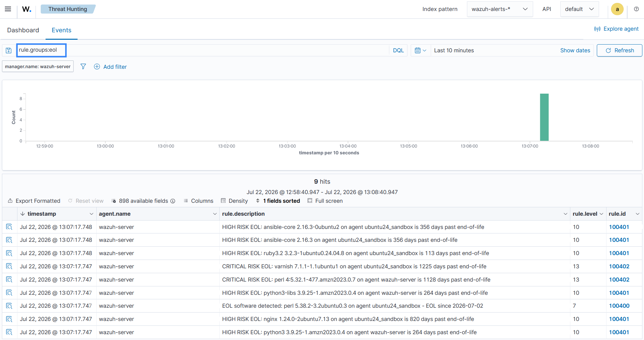Open the help question mark icon
Screen dimensions: 644x340
(x=636, y=9)
